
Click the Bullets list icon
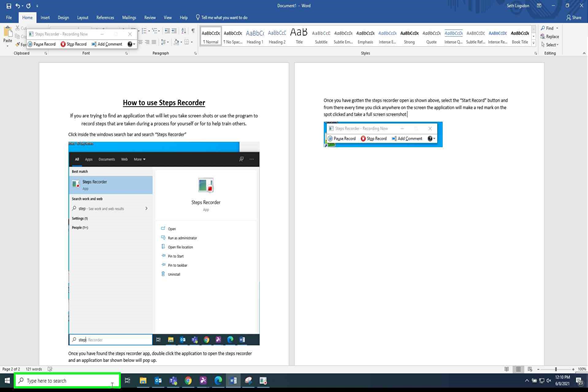(144, 31)
